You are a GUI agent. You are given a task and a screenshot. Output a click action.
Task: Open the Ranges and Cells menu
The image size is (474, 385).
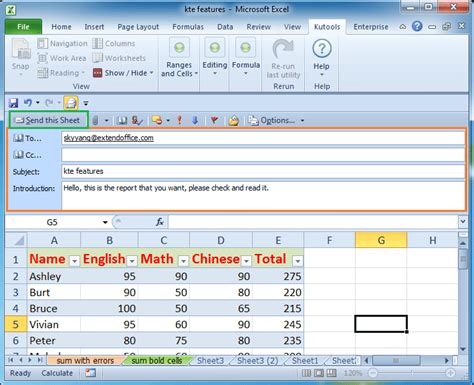(179, 57)
